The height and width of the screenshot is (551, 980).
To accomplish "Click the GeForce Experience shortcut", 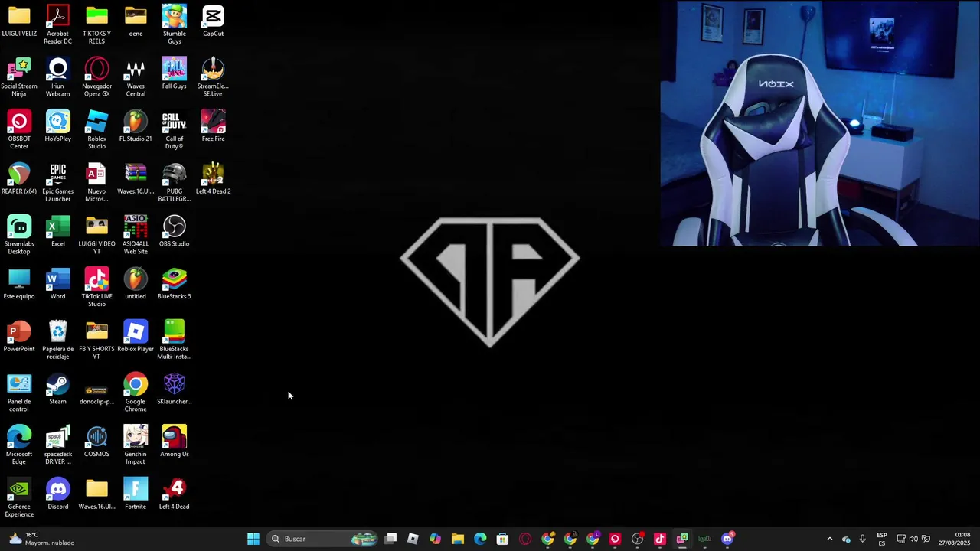I will click(x=19, y=498).
